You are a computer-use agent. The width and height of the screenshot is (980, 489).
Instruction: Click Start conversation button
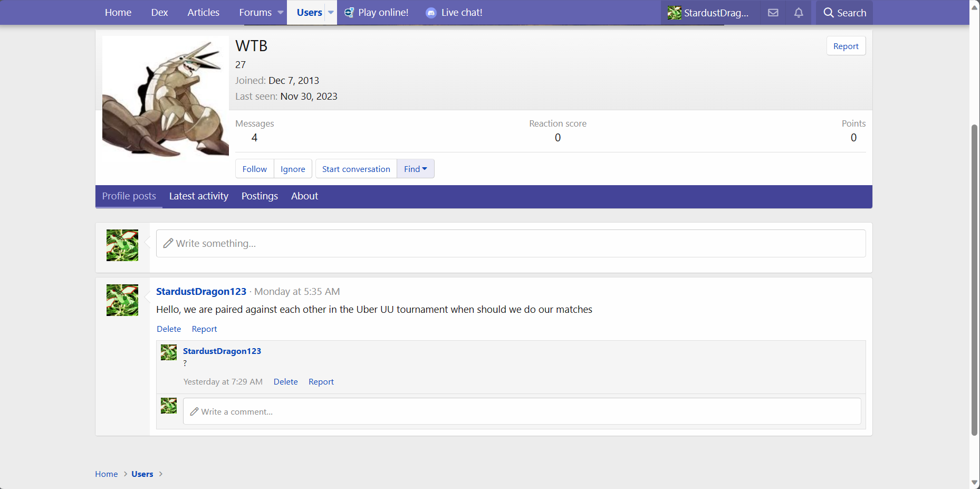(x=356, y=169)
